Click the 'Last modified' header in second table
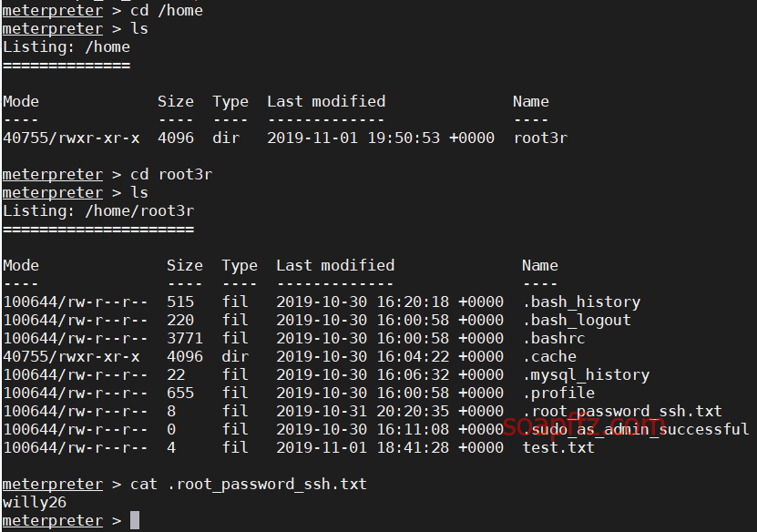The width and height of the screenshot is (757, 532). 335,265
